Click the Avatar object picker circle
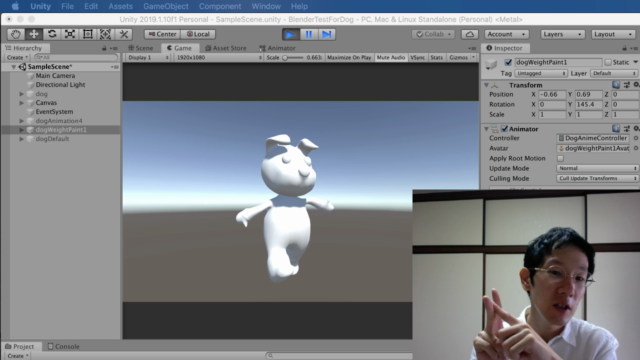The width and height of the screenshot is (640, 360). click(x=636, y=148)
